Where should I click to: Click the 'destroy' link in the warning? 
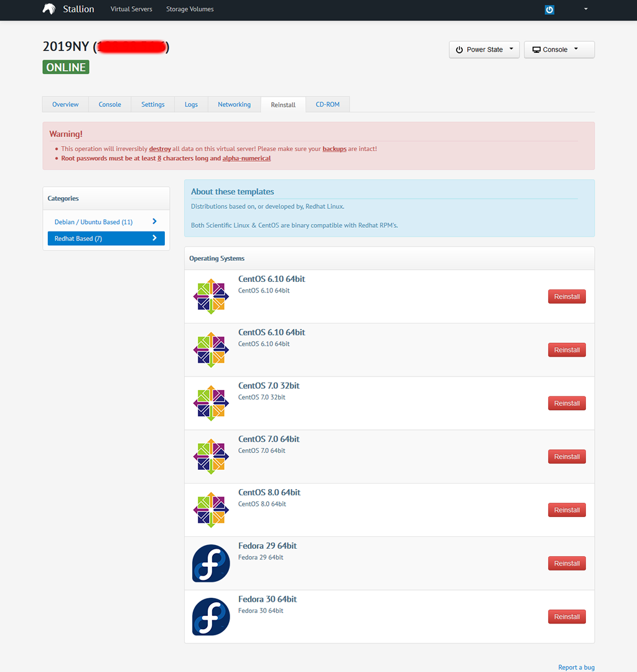point(160,149)
